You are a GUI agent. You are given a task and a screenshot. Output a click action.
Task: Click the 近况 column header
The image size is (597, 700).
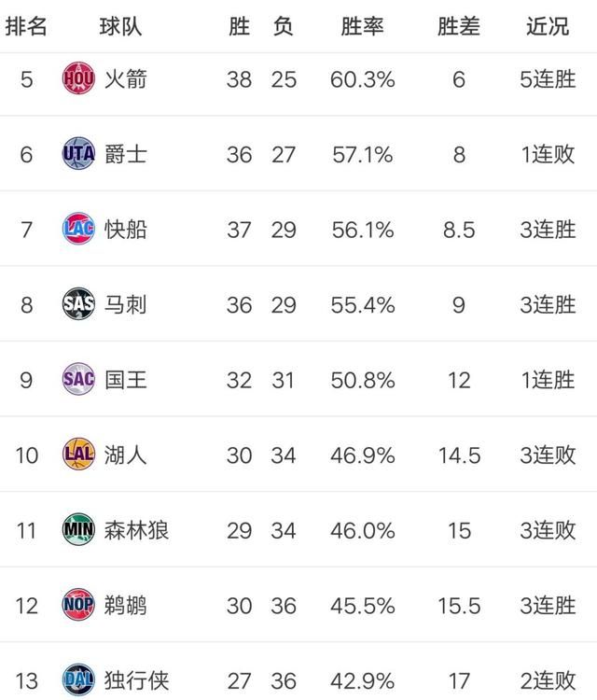(x=548, y=26)
